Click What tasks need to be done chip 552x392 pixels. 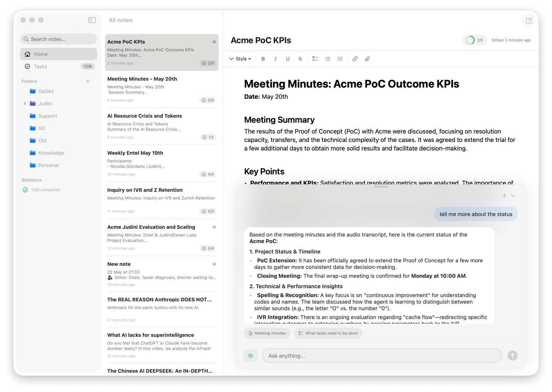328,333
